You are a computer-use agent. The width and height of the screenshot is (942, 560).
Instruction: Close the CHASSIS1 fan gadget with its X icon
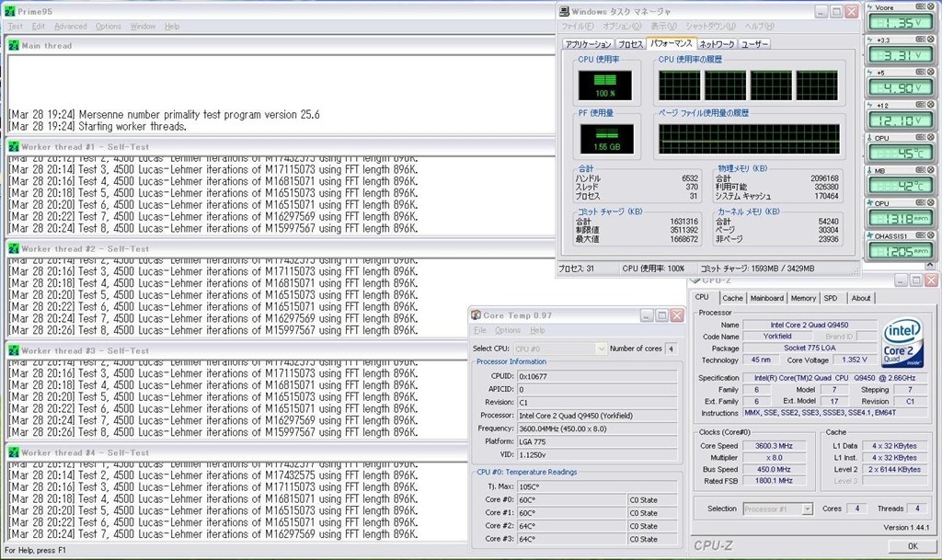click(930, 235)
